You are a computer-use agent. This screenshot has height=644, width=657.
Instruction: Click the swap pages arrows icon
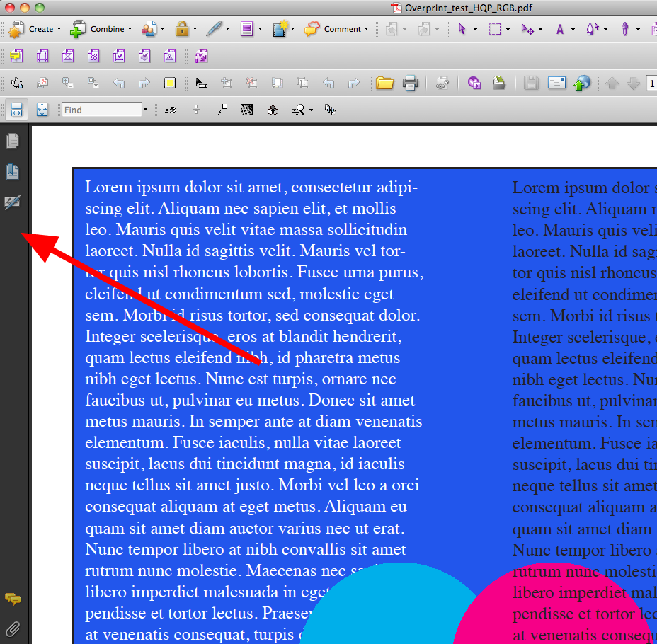pos(330,110)
